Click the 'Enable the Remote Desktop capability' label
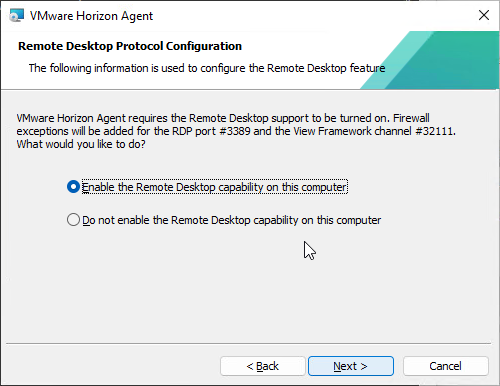Viewport: 500px width, 386px height. point(214,187)
